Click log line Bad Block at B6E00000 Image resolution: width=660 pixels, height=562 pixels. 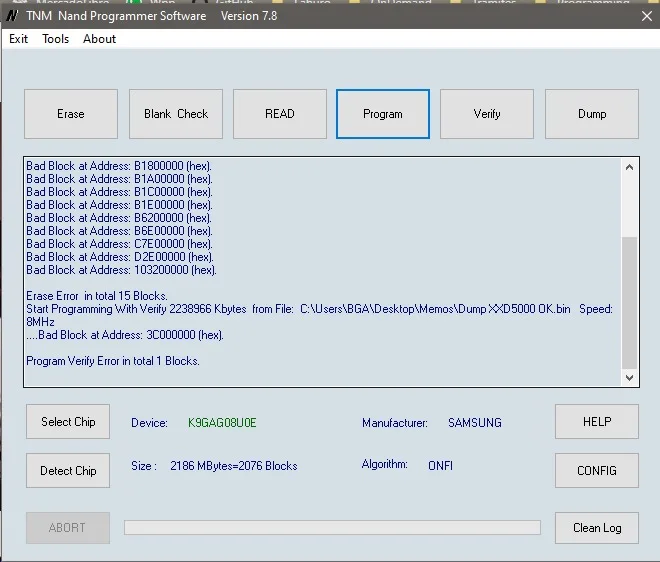pos(119,231)
